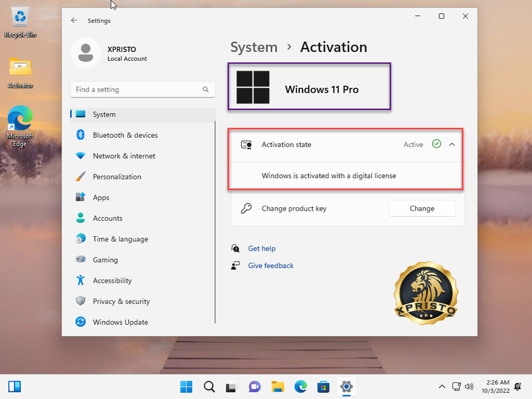Viewport: 532px width, 399px height.
Task: Open Chat on the taskbar
Action: coord(254,387)
